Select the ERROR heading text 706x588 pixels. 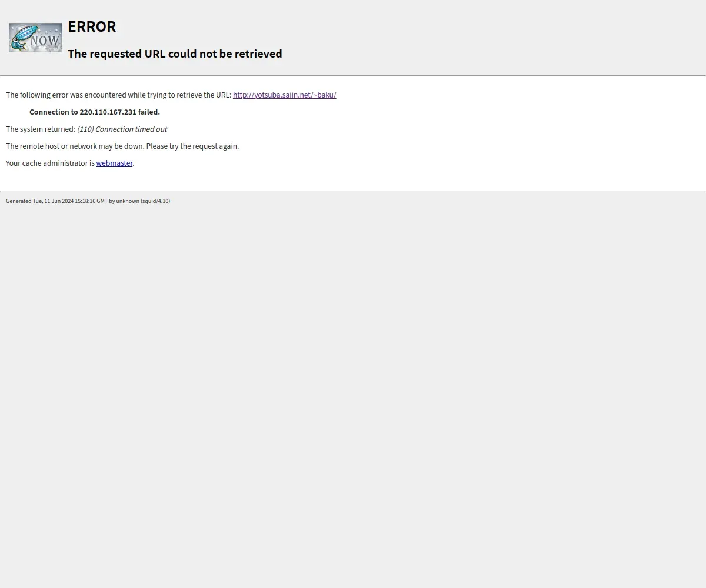pyautogui.click(x=92, y=26)
